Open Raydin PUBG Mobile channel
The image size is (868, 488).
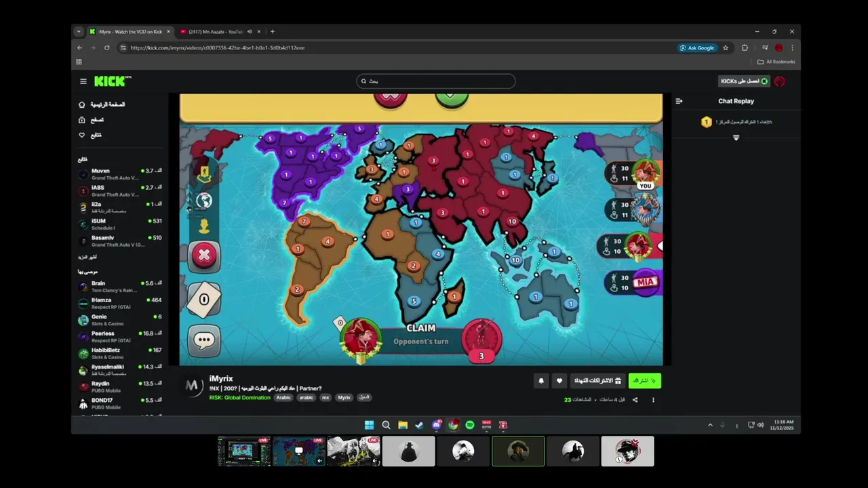tap(120, 387)
